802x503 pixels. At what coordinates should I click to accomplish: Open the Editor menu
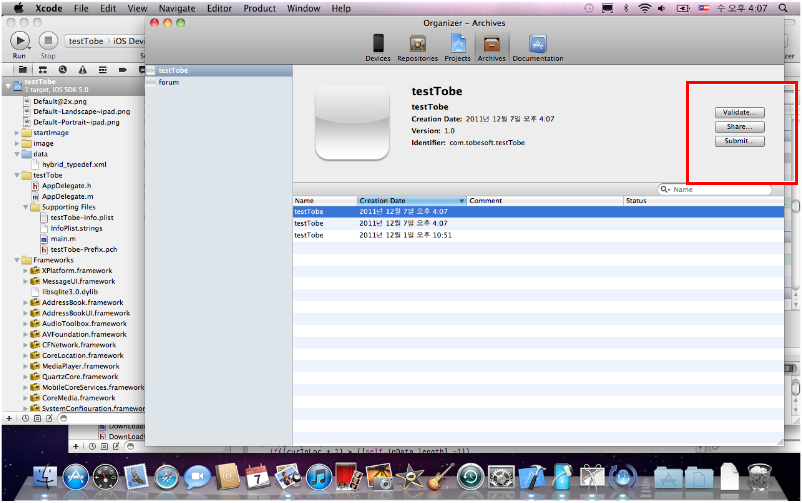pyautogui.click(x=219, y=8)
